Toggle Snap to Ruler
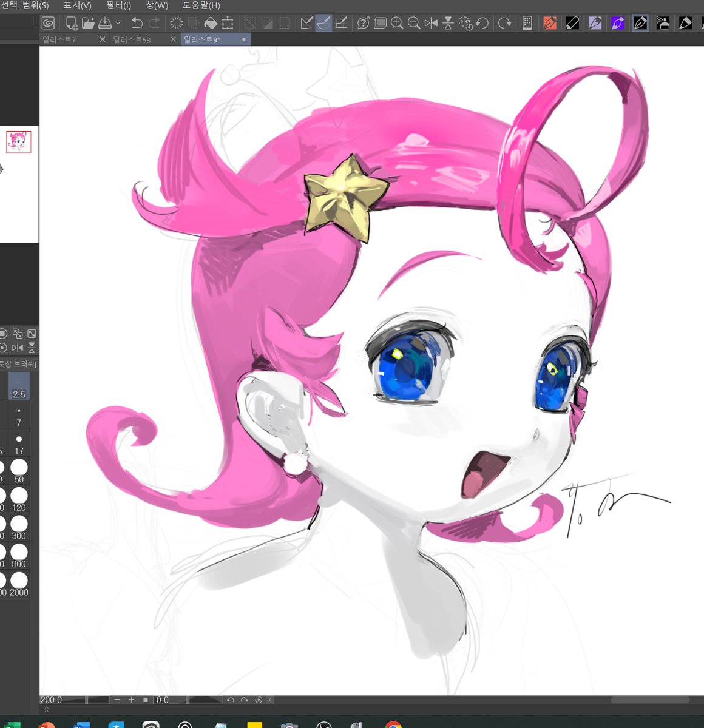This screenshot has width=704, height=728. 306,23
